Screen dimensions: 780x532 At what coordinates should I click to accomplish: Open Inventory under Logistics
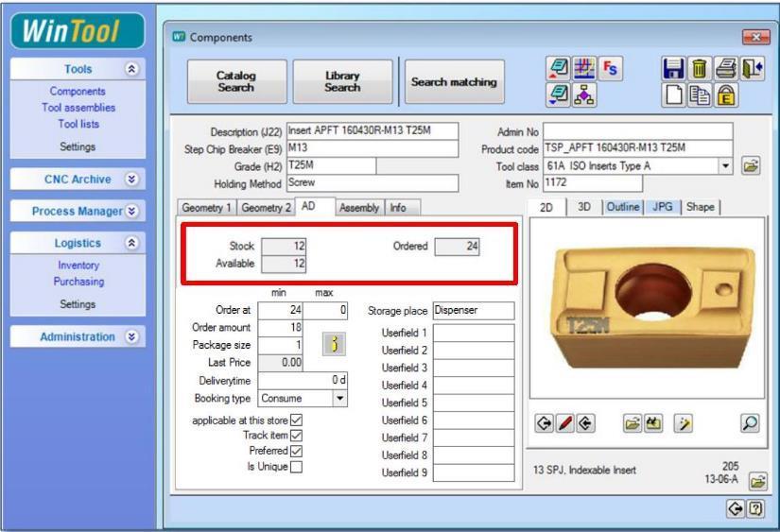coord(78,265)
